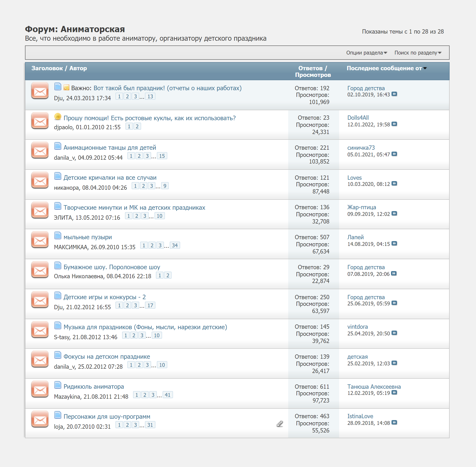Click envelope icon of мыльные пузыри thread
Screen dimensions: 476x467
point(40,240)
